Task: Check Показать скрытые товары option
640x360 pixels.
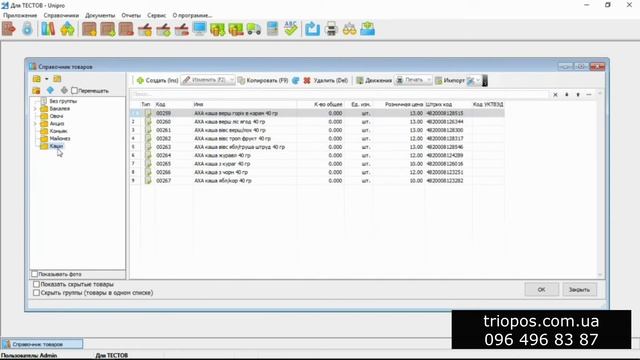Action: pos(36,284)
